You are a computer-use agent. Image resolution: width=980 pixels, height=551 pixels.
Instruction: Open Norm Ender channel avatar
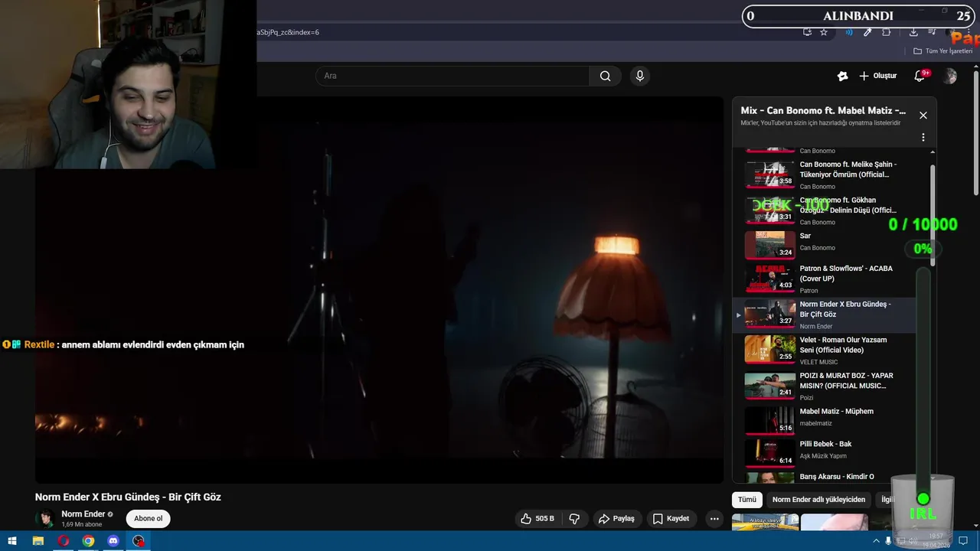point(46,519)
